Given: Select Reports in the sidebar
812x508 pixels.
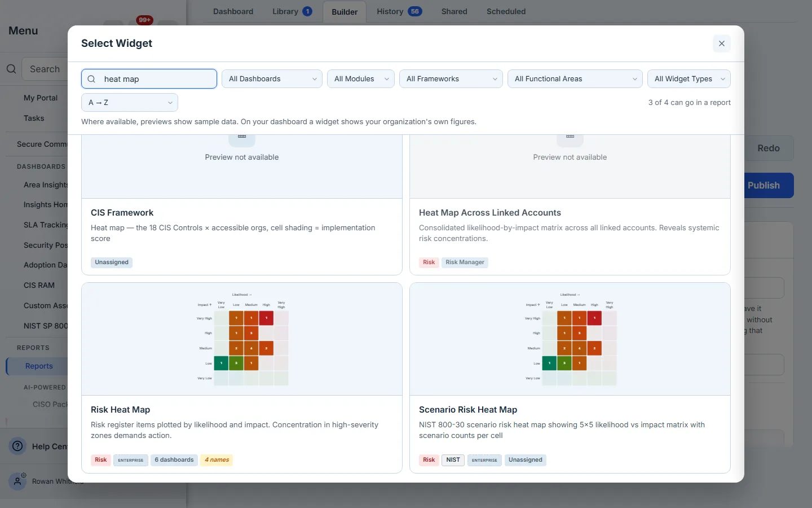Looking at the screenshot, I should pos(39,366).
